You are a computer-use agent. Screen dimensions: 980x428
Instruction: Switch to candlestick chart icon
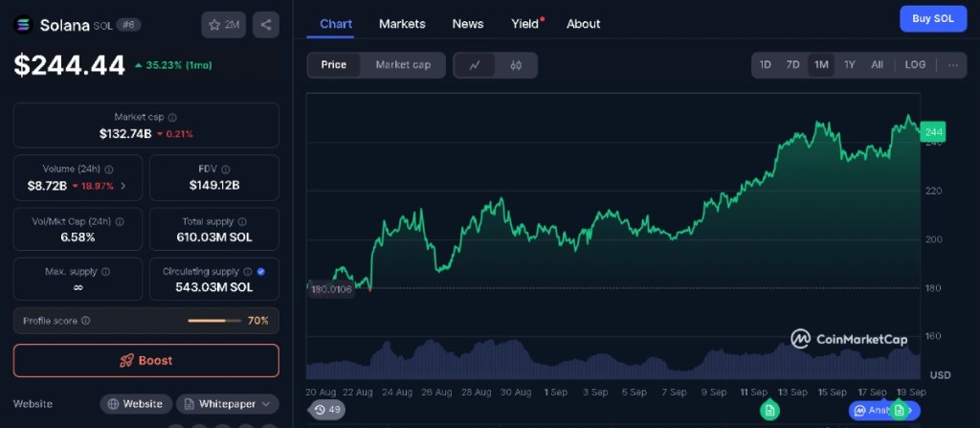point(516,65)
